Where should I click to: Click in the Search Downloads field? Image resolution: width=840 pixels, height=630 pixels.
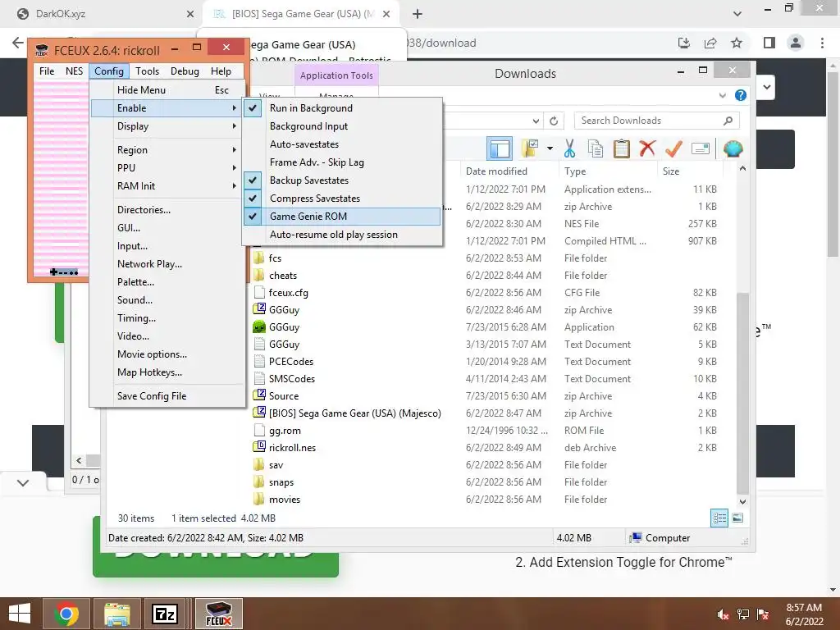click(x=656, y=121)
